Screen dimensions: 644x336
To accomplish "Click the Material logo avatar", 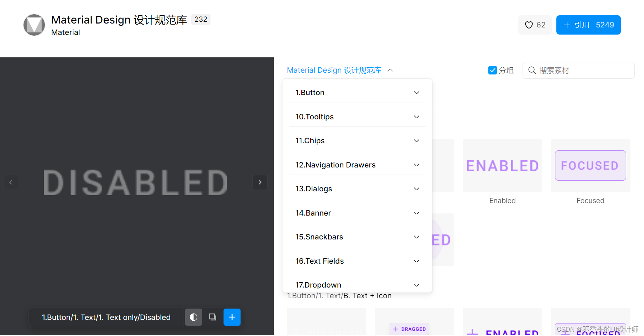I will [x=34, y=25].
